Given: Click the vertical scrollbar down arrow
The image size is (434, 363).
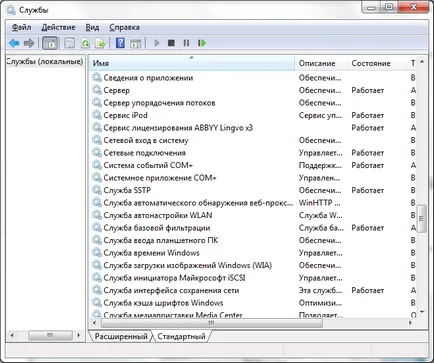Looking at the screenshot, I should [422, 312].
